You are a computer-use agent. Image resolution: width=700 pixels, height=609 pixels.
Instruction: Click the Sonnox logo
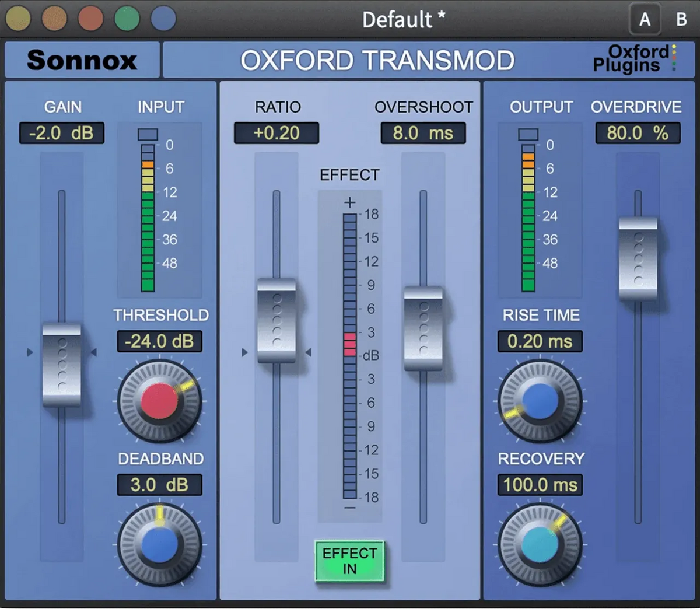(x=82, y=60)
